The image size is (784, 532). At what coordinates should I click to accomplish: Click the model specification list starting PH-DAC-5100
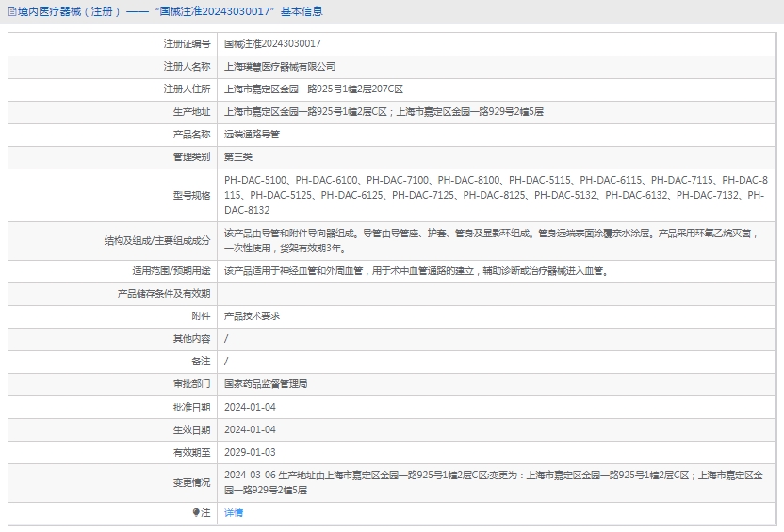click(496, 195)
